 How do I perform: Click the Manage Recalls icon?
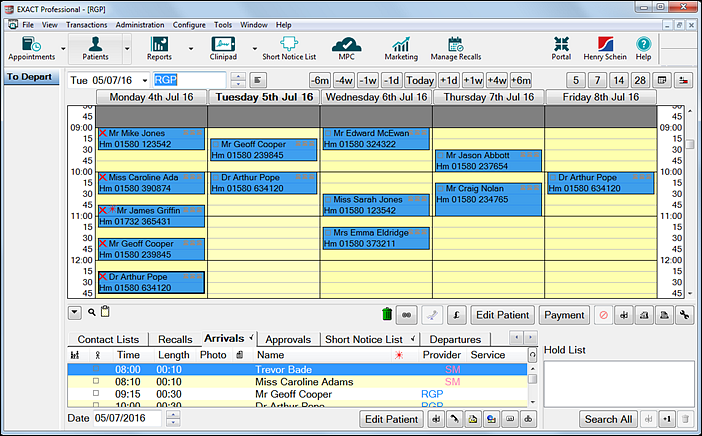coord(455,47)
